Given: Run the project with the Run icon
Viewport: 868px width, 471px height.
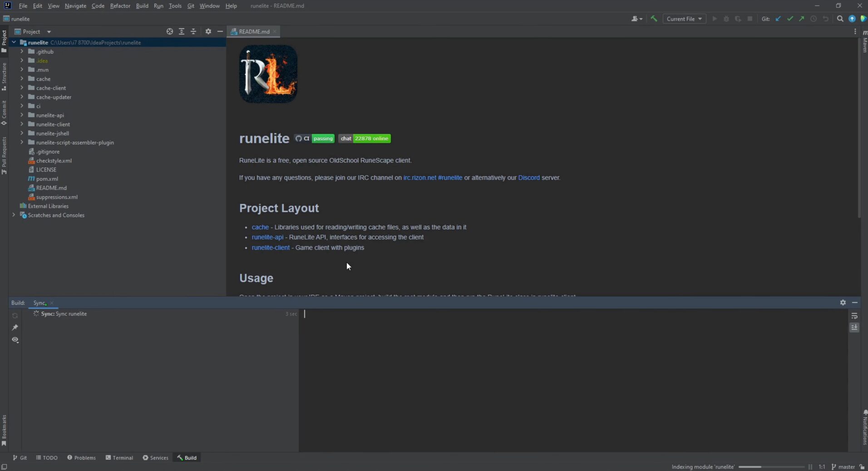Looking at the screenshot, I should [714, 19].
